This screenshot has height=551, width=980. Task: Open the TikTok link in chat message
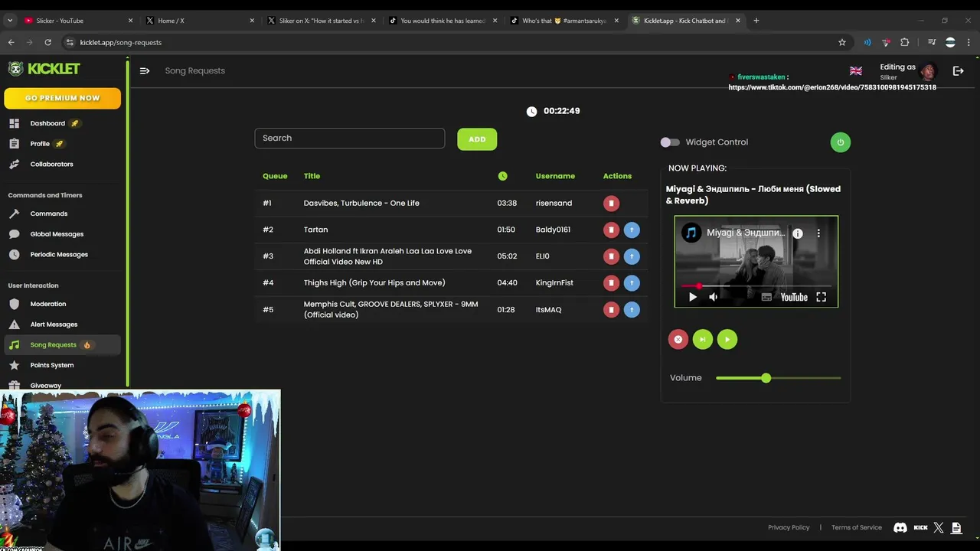pos(832,87)
